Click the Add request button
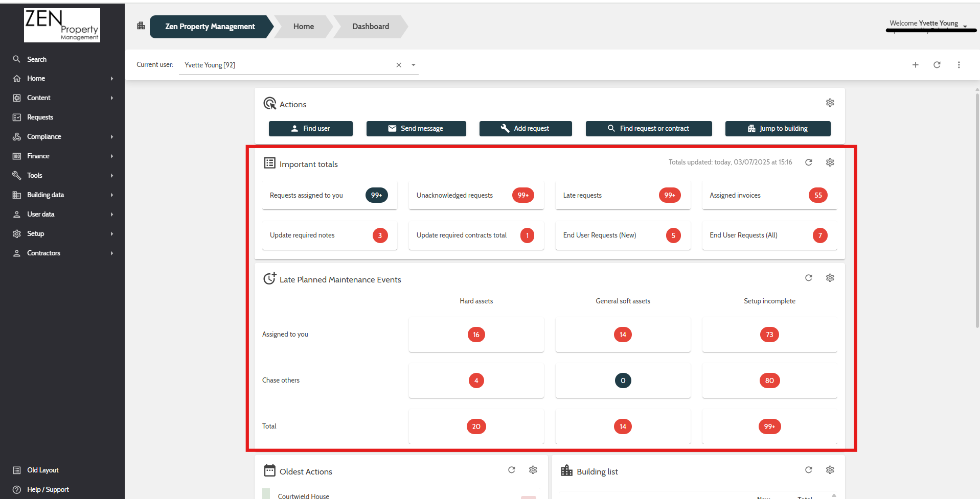This screenshot has height=499, width=980. point(526,129)
